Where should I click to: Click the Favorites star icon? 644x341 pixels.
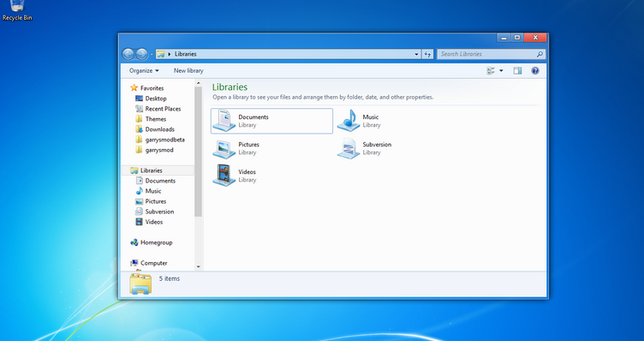point(134,88)
